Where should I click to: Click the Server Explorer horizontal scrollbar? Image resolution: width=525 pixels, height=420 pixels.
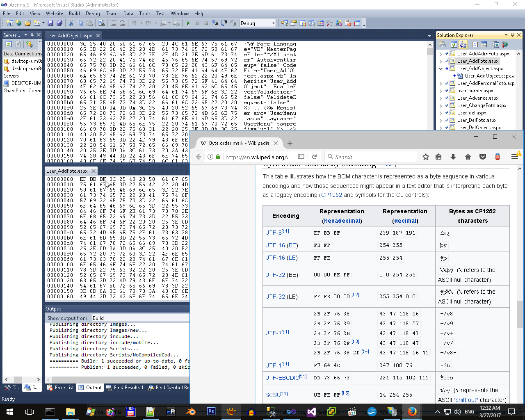pos(22,379)
